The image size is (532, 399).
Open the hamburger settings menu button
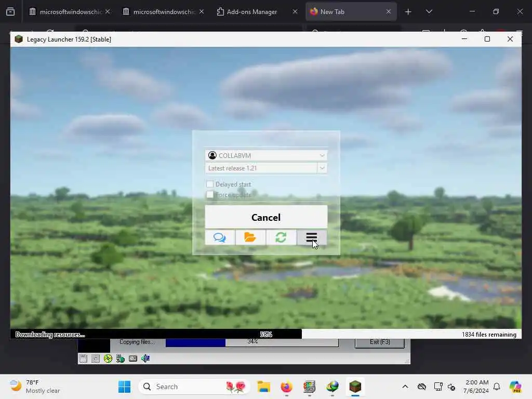312,237
